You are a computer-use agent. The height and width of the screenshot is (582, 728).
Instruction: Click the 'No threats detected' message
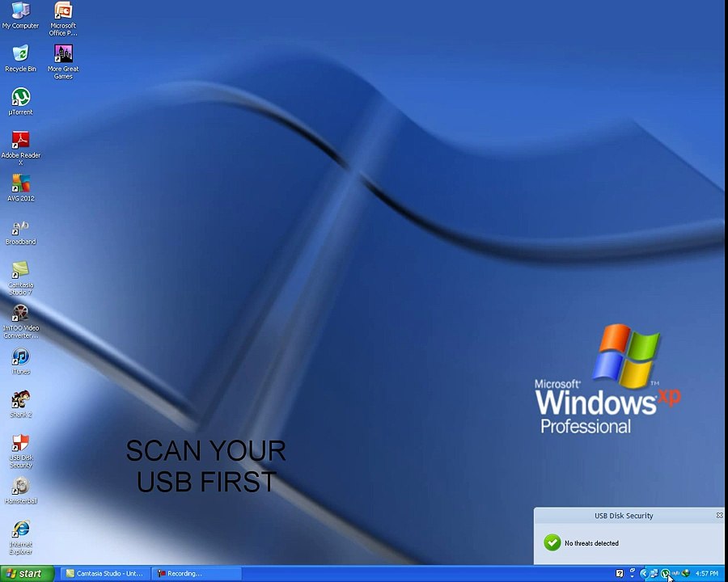(591, 543)
